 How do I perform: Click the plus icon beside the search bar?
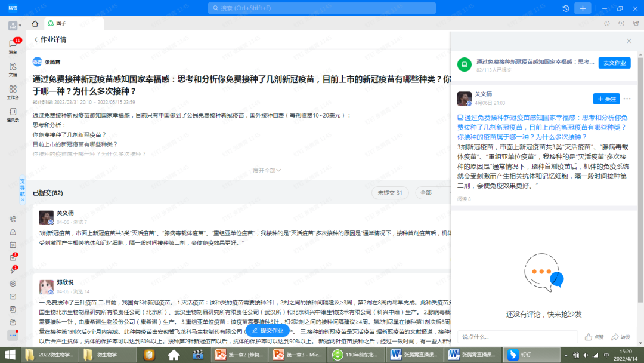[582, 8]
